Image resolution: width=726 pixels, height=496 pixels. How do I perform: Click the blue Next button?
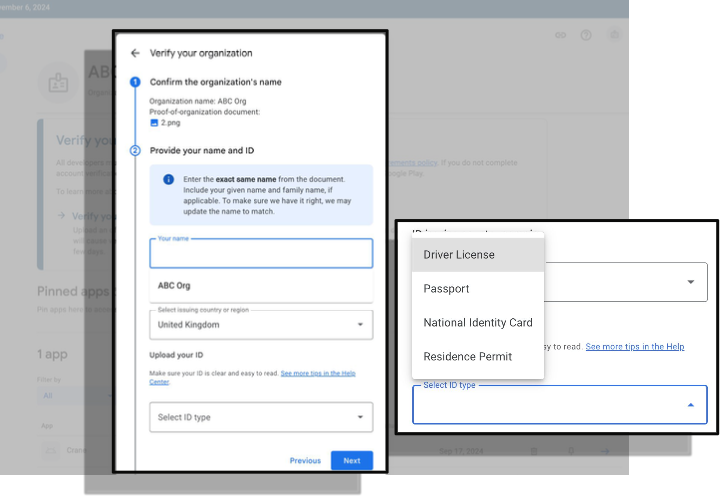352,460
